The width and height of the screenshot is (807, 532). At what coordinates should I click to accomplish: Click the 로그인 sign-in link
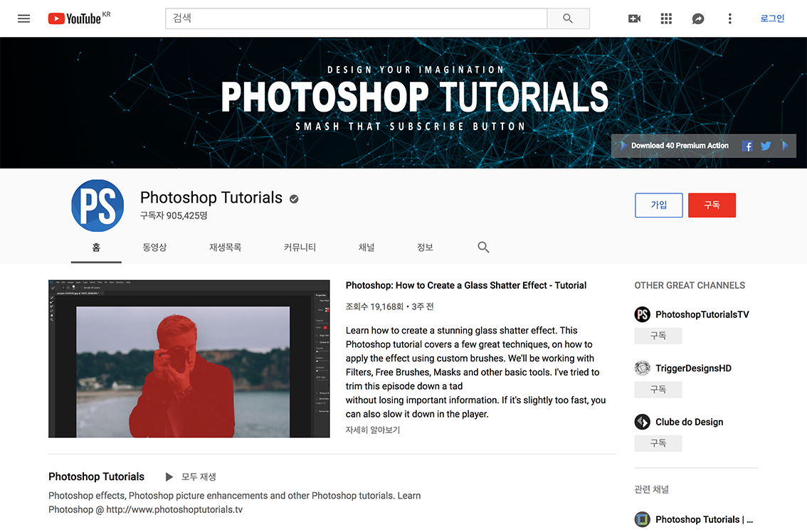772,18
